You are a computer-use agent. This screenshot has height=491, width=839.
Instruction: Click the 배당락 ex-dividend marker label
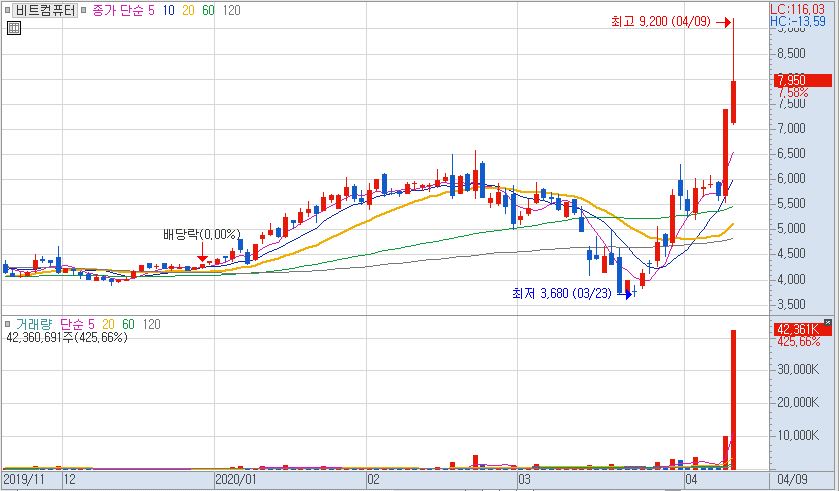[202, 235]
